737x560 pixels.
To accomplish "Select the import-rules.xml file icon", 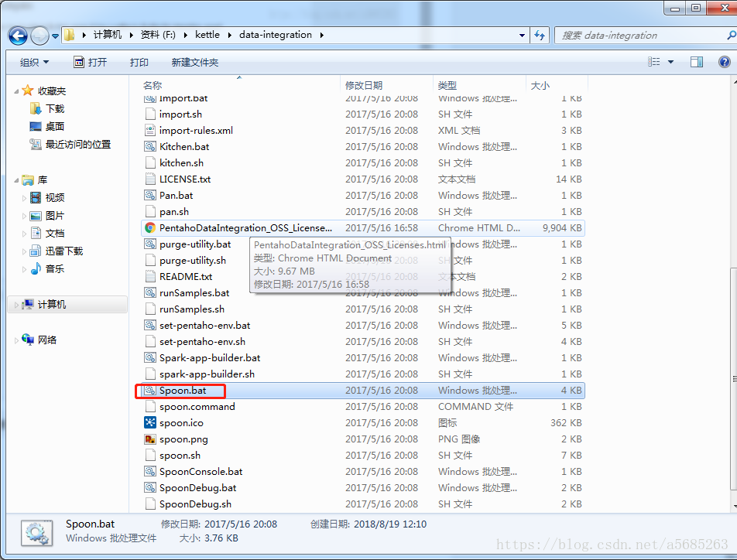I will [x=150, y=130].
